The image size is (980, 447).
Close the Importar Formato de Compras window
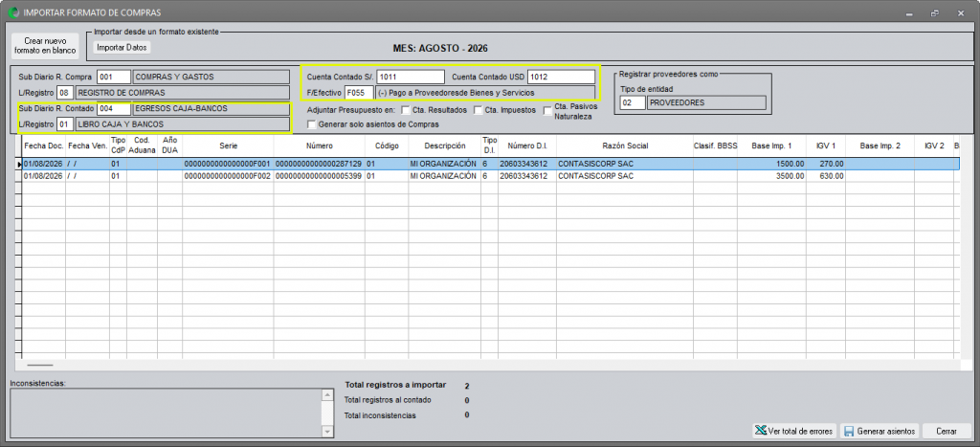pyautogui.click(x=961, y=12)
